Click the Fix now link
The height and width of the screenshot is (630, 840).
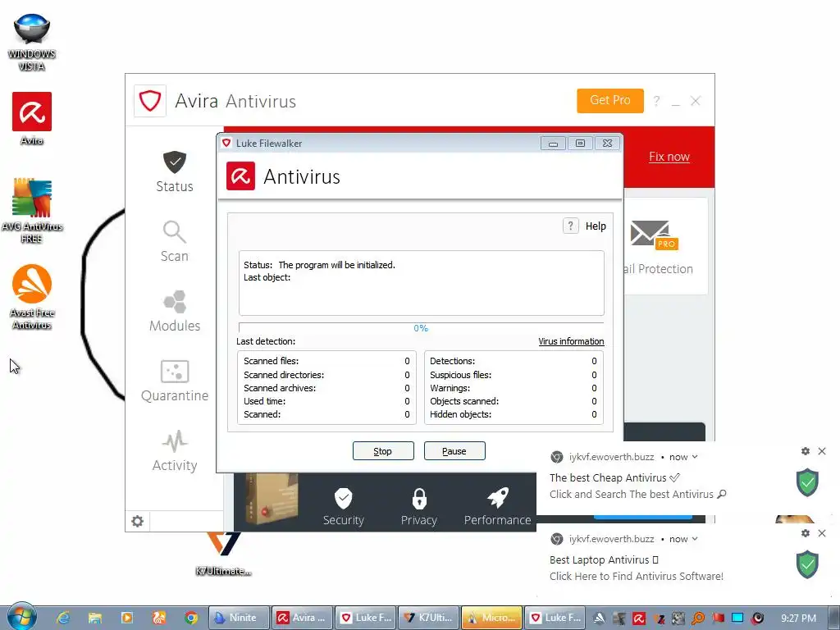pos(669,157)
